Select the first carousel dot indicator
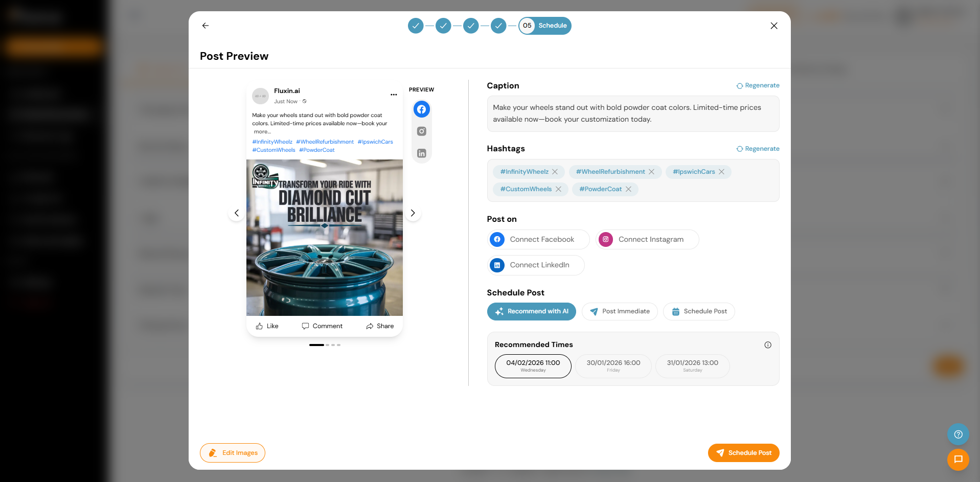 [x=316, y=345]
